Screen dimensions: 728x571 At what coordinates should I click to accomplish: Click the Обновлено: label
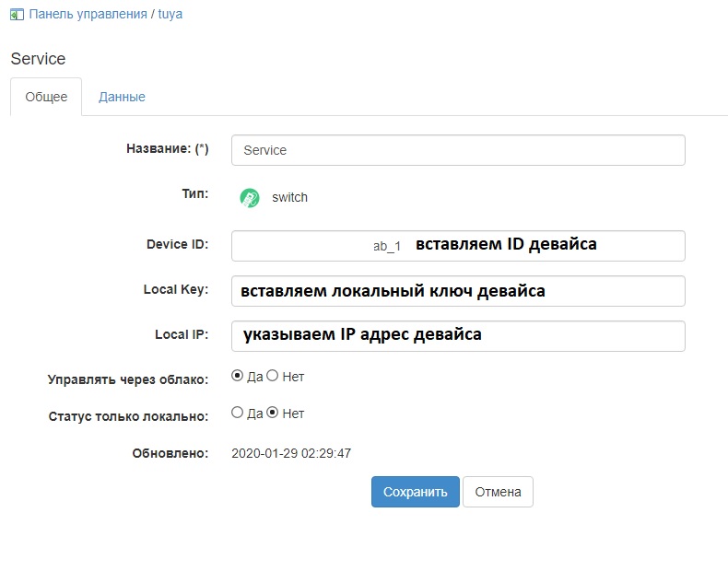[x=170, y=453]
